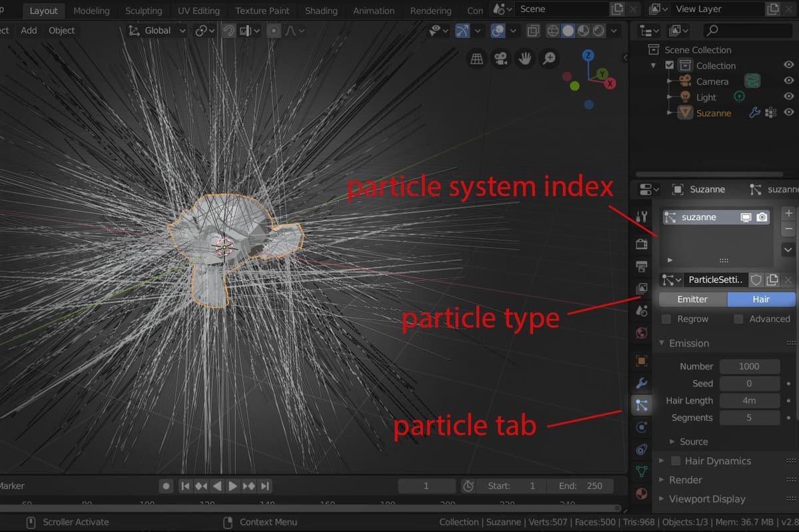
Task: Open the ParticleSettings browse dropdown
Action: click(x=671, y=280)
